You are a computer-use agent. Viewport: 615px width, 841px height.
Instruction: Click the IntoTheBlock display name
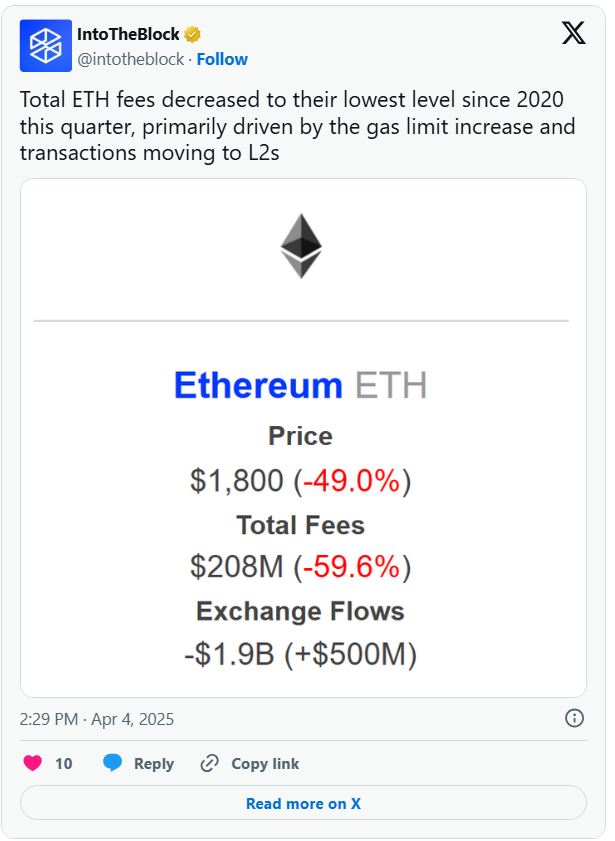125,35
